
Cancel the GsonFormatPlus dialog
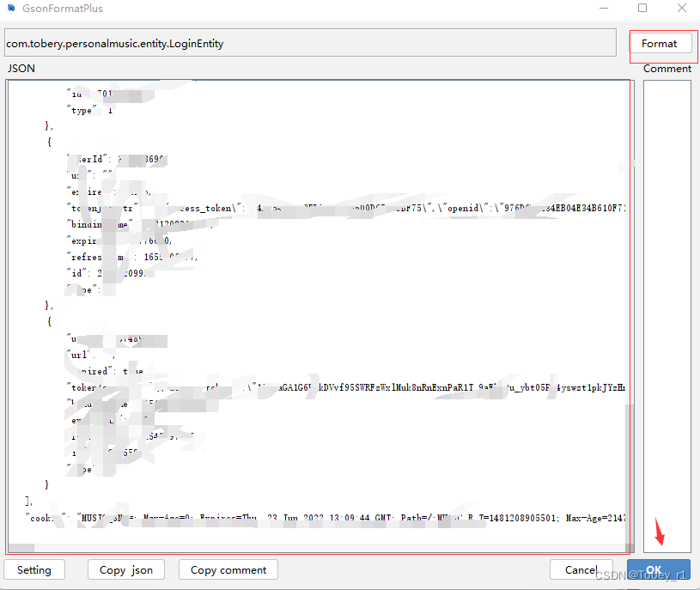click(x=581, y=570)
